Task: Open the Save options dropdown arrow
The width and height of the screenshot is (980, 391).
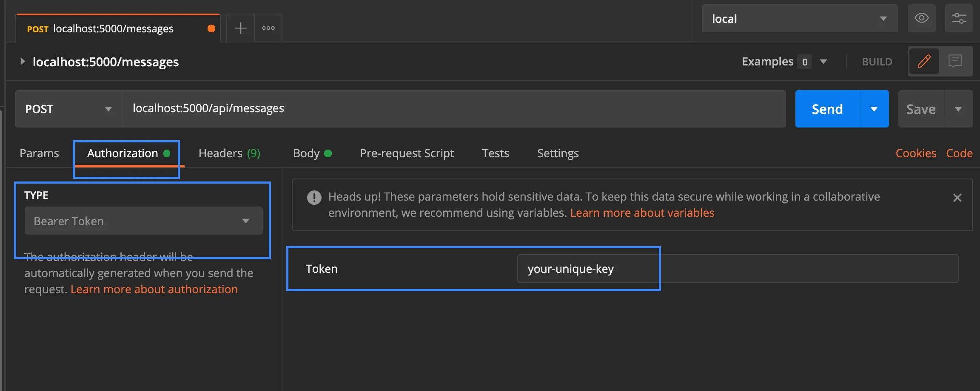Action: tap(958, 108)
